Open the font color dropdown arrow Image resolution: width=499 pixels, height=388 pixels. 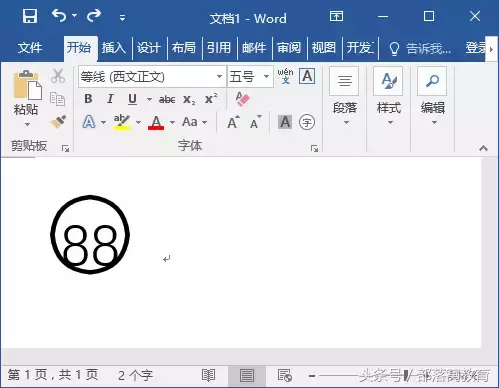click(172, 122)
